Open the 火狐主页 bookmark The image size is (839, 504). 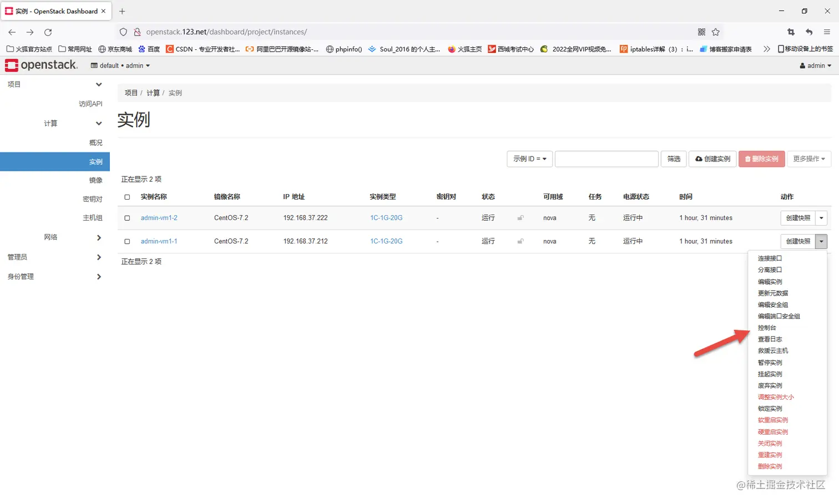(x=465, y=49)
